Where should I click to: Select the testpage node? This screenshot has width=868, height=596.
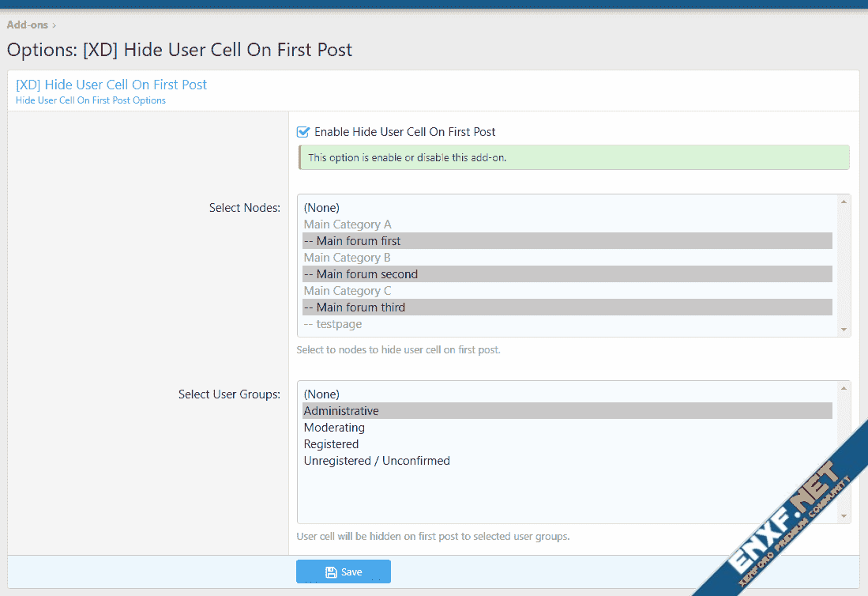pos(333,324)
